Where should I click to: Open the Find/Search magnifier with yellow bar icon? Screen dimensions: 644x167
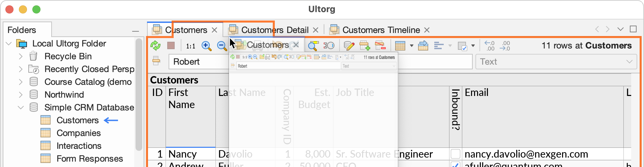[x=313, y=46]
